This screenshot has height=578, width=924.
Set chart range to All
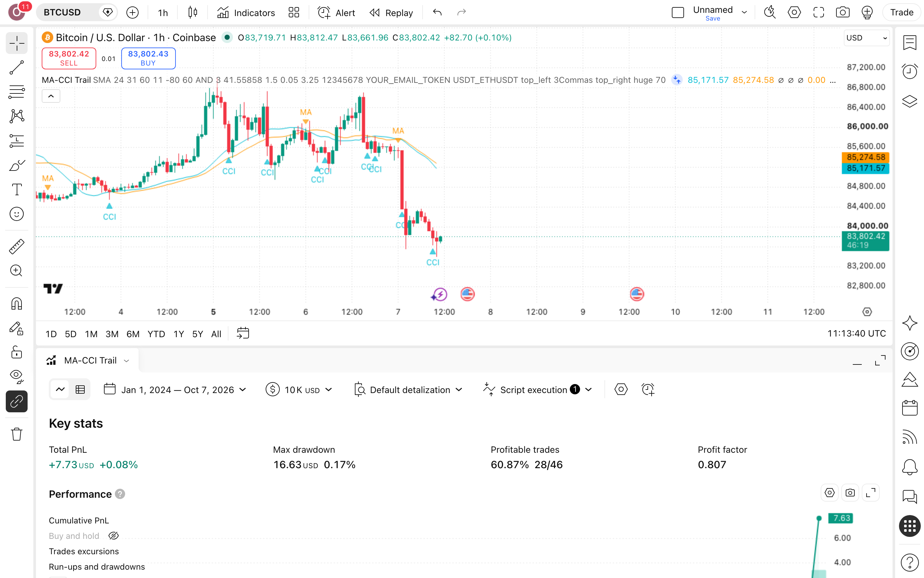click(x=216, y=334)
